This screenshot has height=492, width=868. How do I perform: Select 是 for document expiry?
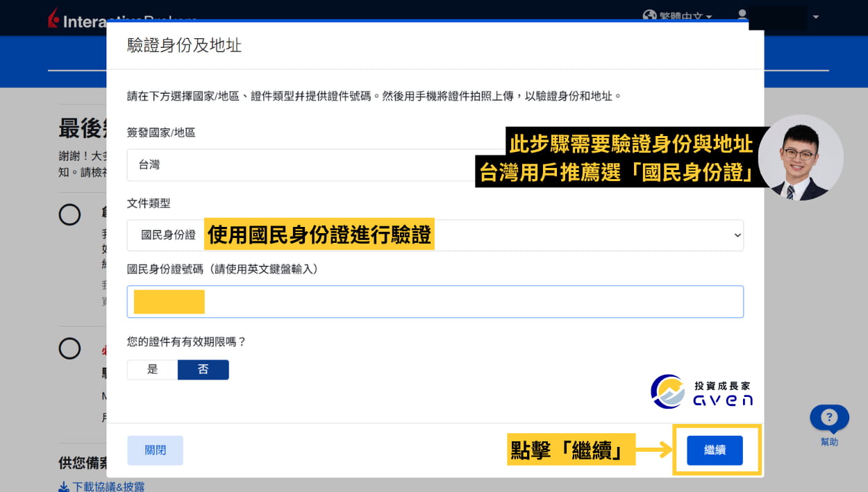[153, 370]
